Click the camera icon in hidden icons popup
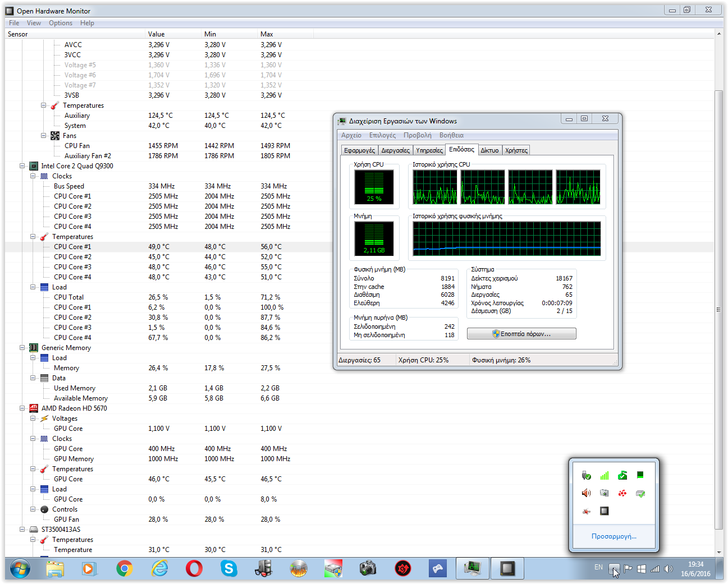Screen dimensions: 728x584 tap(605, 493)
